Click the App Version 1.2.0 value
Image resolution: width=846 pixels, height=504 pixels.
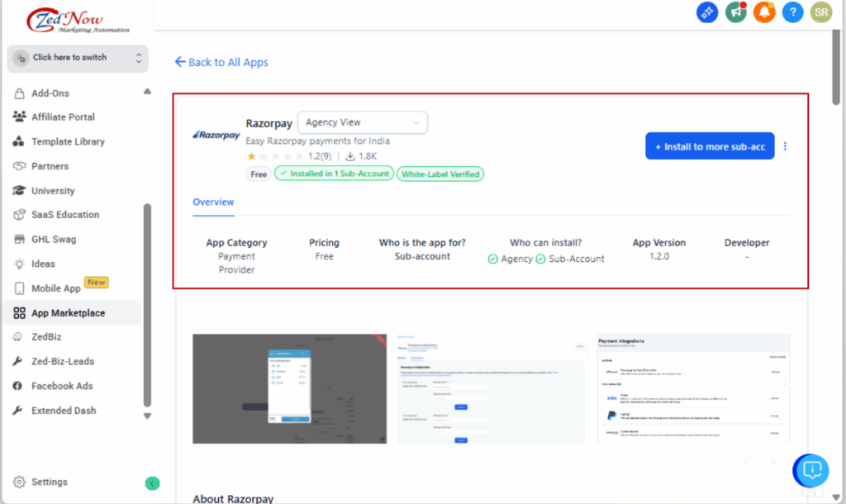[659, 256]
